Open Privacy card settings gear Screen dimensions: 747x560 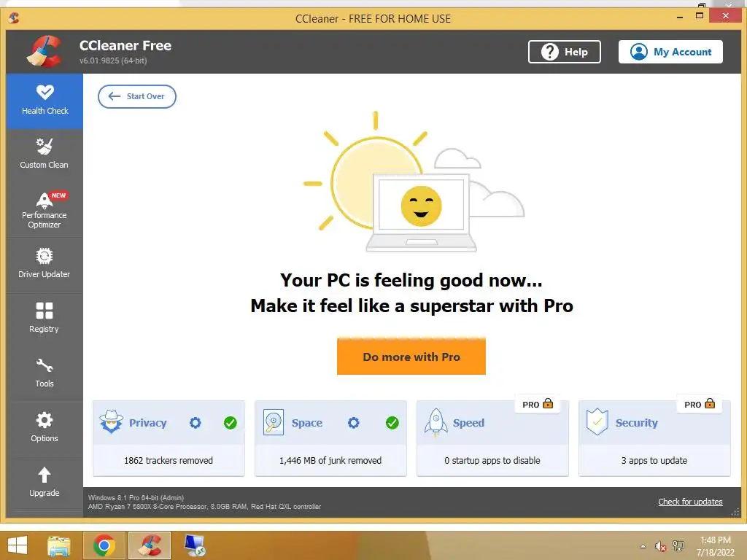tap(196, 423)
